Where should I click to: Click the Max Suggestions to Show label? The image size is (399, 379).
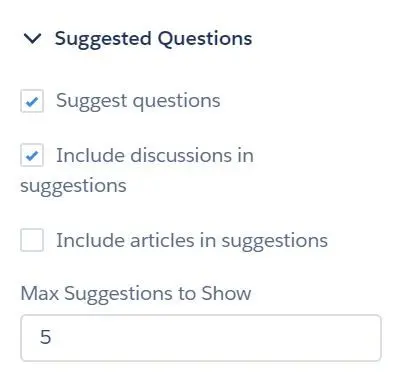point(136,294)
